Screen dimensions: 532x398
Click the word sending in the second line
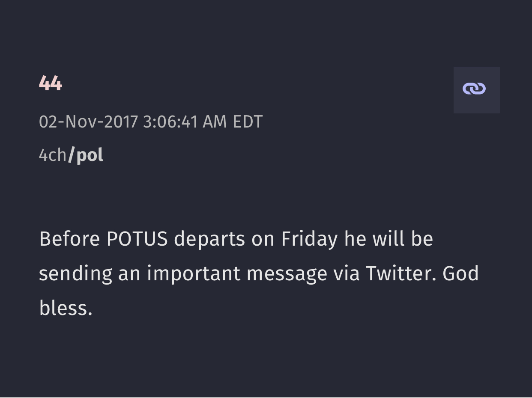75,274
